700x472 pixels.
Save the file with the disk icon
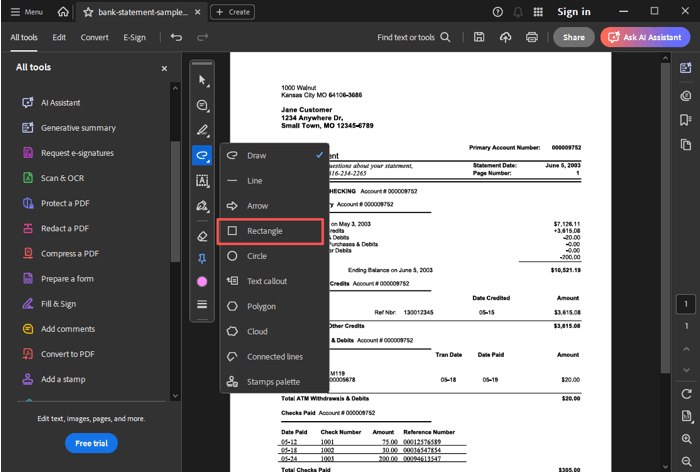click(479, 37)
